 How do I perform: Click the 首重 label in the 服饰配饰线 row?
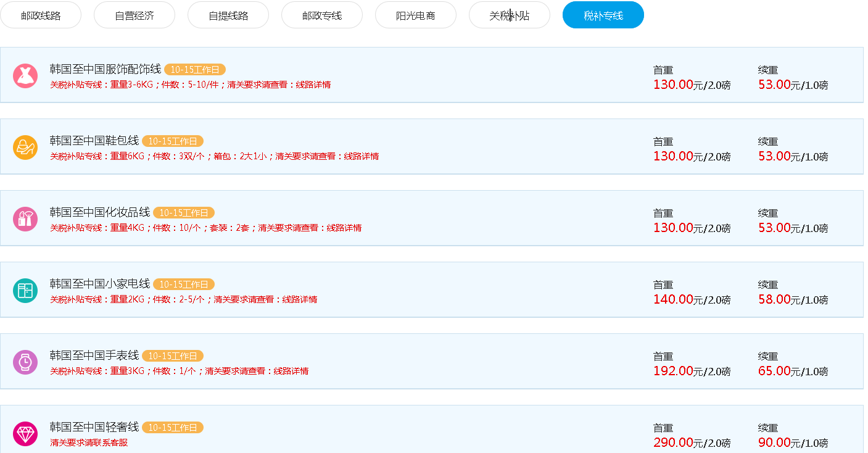click(x=663, y=70)
